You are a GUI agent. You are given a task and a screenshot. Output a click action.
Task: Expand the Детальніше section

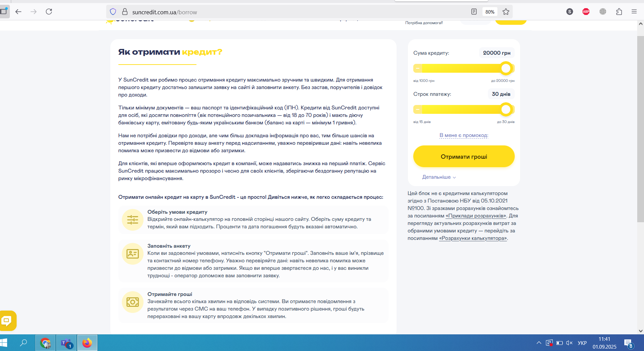pyautogui.click(x=439, y=177)
